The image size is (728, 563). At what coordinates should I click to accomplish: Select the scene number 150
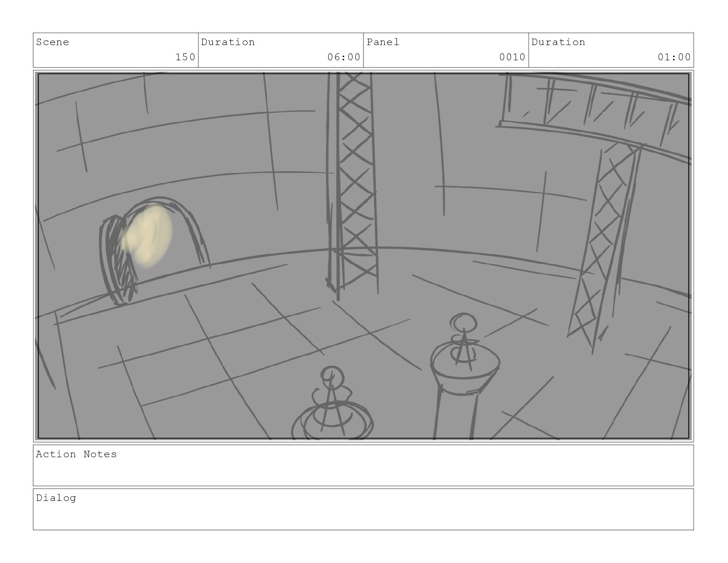point(185,57)
